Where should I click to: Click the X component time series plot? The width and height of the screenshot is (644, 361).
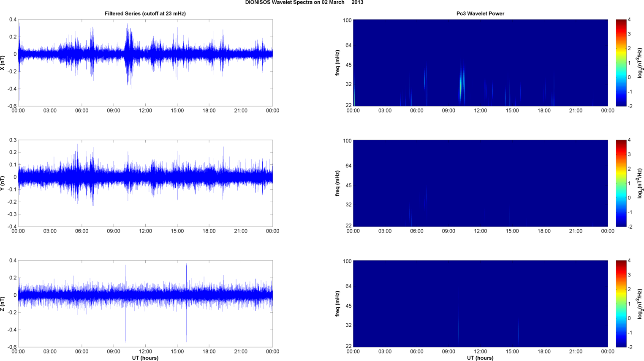pyautogui.click(x=145, y=63)
